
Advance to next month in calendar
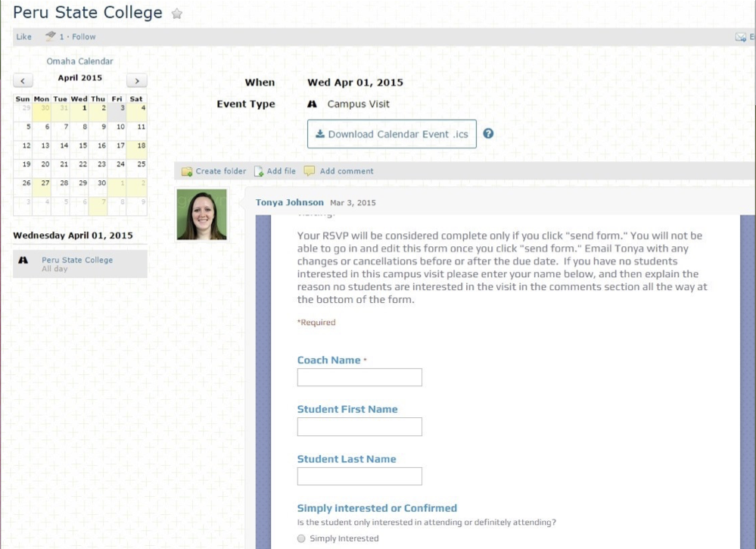click(x=137, y=81)
